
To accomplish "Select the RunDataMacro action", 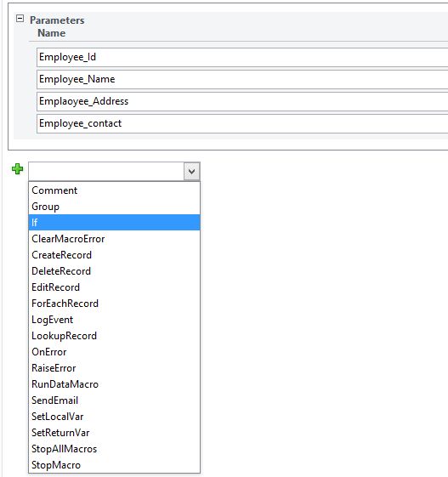I will click(115, 384).
